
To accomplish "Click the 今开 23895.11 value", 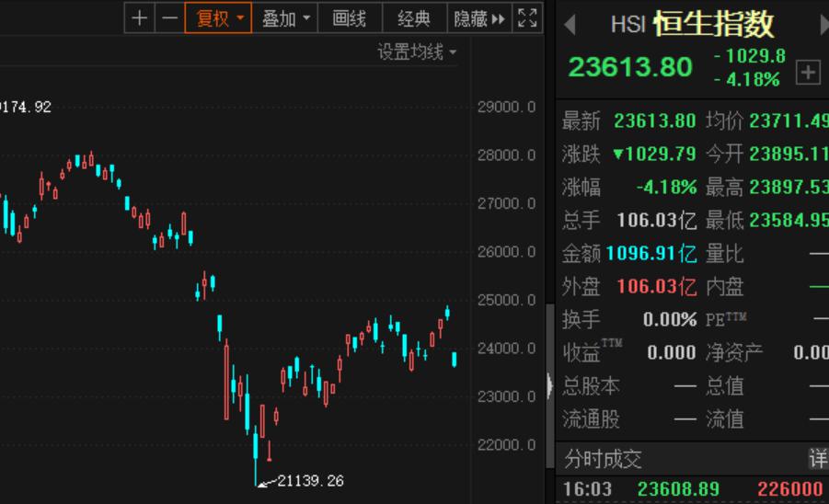I will (789, 154).
